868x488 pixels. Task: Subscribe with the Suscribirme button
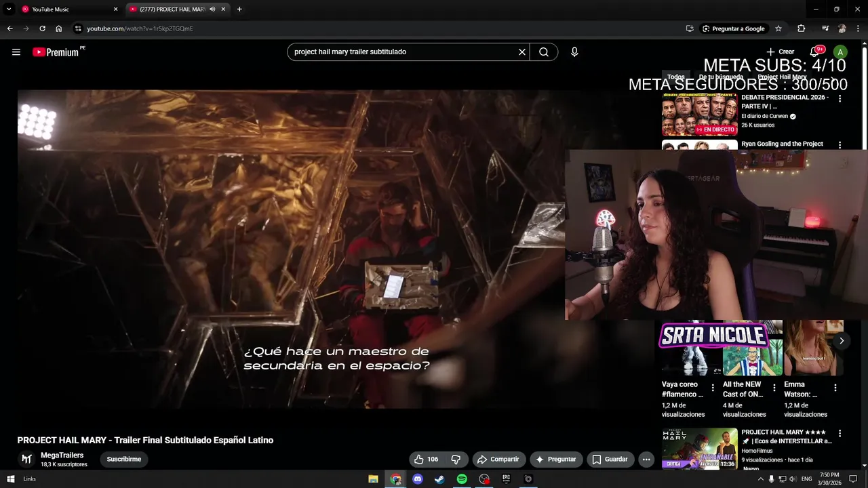pyautogui.click(x=124, y=460)
